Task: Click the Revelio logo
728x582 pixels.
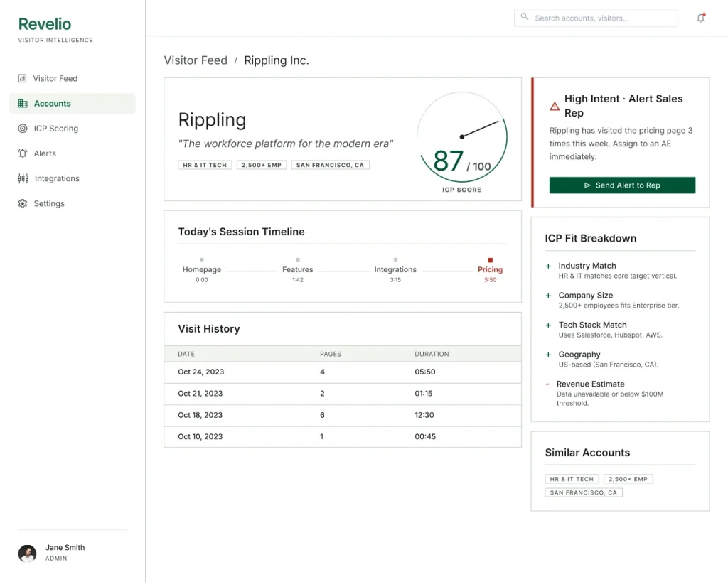Action: coord(45,24)
